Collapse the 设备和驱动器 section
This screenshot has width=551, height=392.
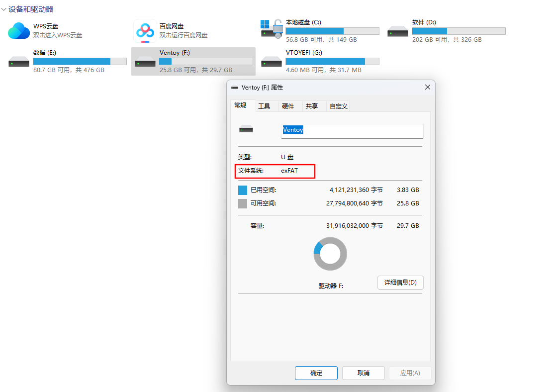(4, 9)
